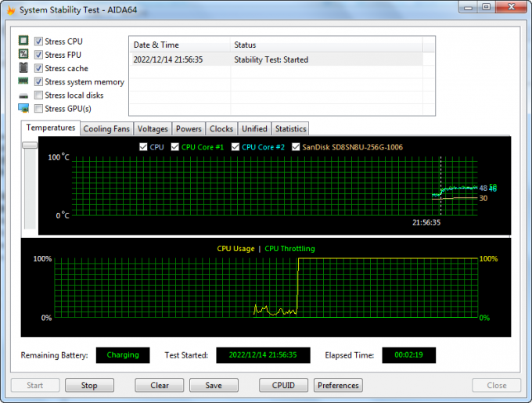Click the CPU chip icon beside Stress CPU
The height and width of the screenshot is (403, 532).
pyautogui.click(x=23, y=41)
